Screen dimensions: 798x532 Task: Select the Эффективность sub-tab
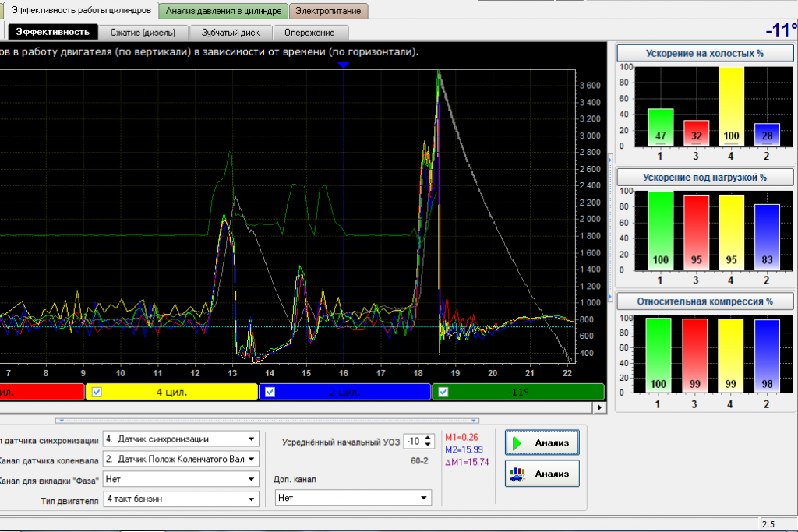pos(52,32)
